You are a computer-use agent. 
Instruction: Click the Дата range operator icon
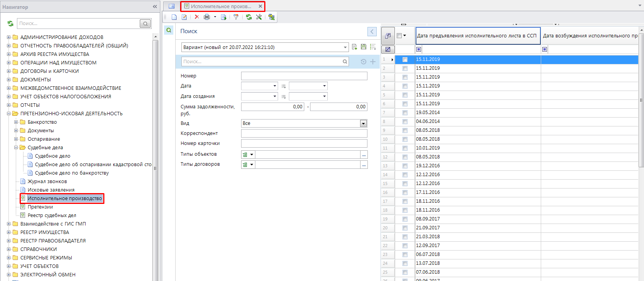point(283,86)
